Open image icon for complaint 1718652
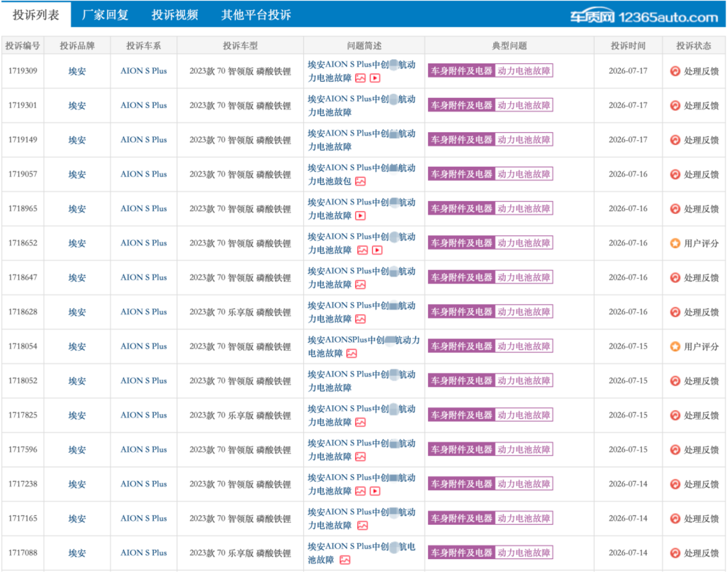 click(x=362, y=250)
